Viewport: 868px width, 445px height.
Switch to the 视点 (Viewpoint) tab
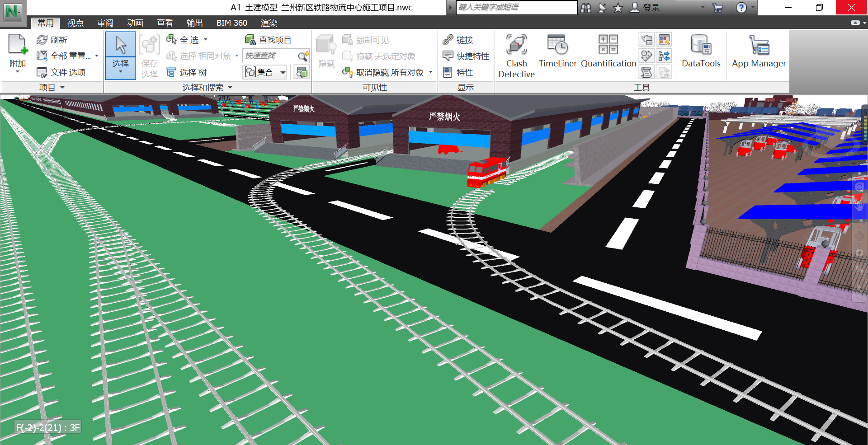75,23
